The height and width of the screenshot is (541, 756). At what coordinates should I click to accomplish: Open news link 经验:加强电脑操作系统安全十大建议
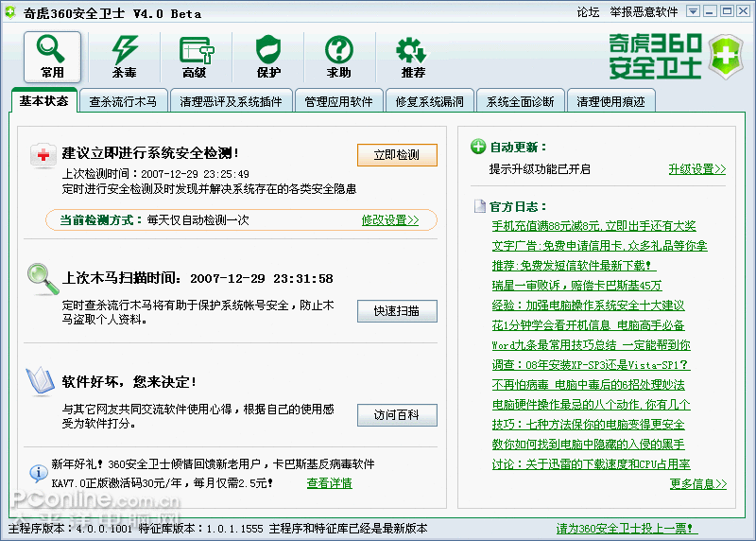point(588,305)
